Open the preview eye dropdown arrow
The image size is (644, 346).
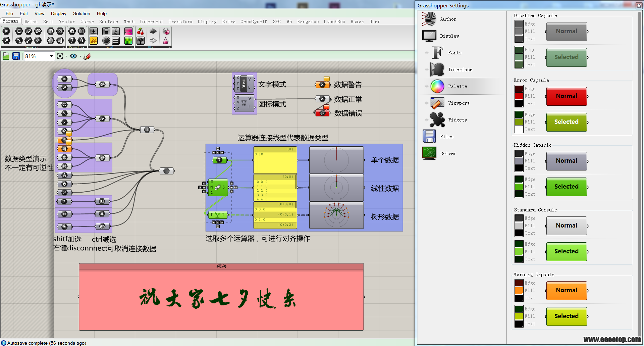coord(80,56)
